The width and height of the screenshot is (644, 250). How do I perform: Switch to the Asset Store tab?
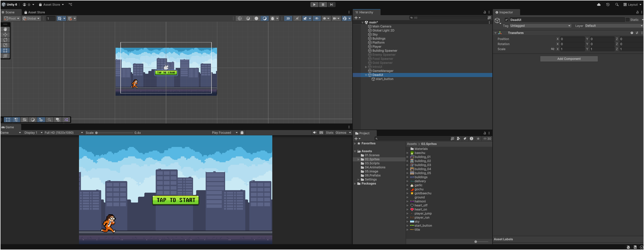(x=35, y=12)
